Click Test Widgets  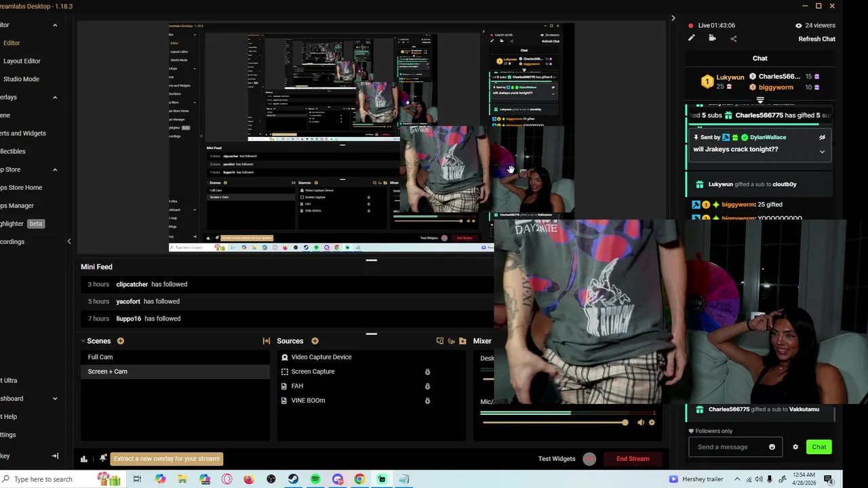(557, 459)
